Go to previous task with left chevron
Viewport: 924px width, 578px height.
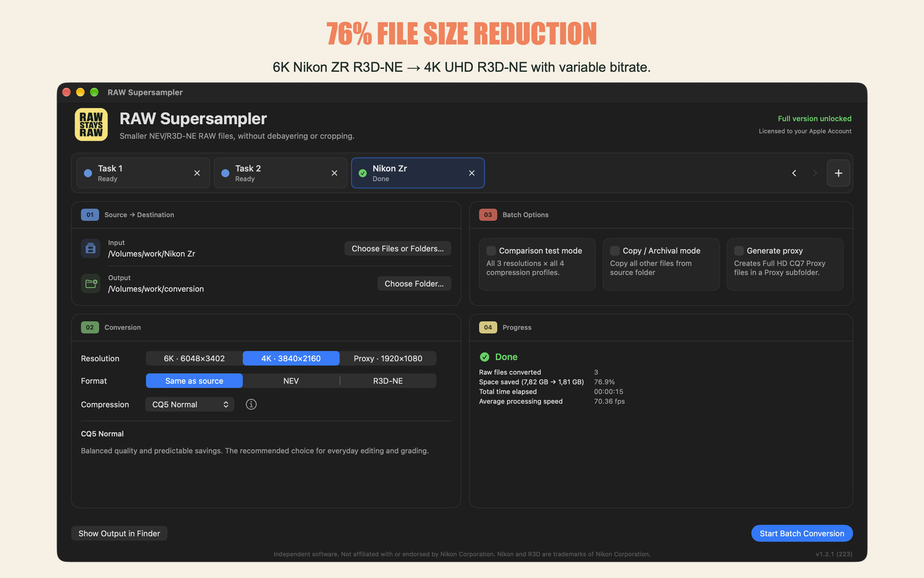(794, 173)
